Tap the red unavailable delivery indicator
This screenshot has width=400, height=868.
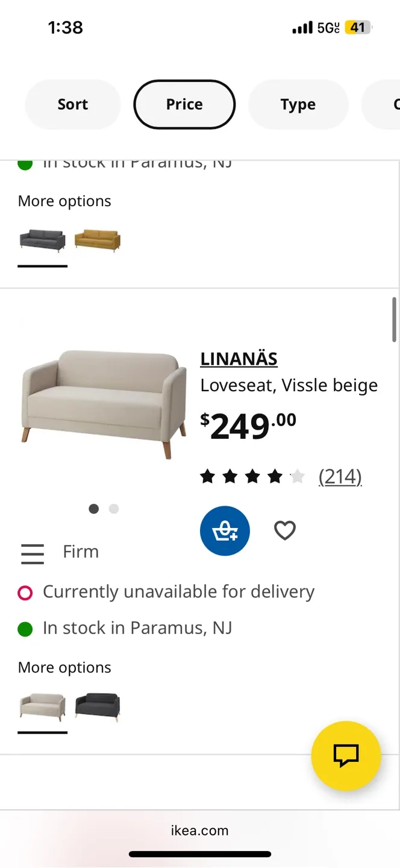click(x=25, y=593)
